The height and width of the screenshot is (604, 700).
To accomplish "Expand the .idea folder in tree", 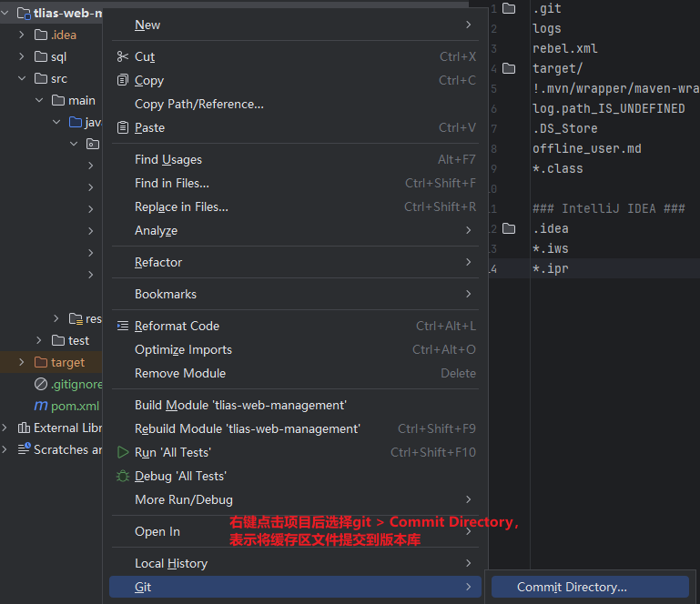I will 22,35.
